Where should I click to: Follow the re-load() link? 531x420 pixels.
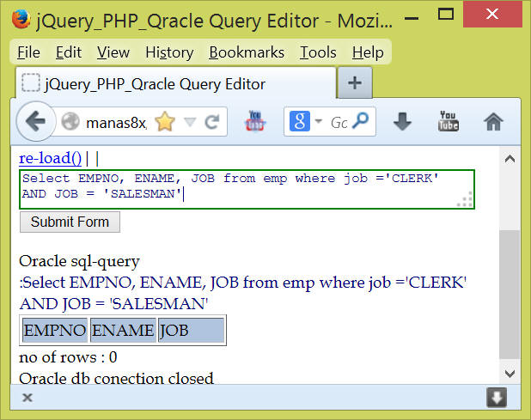(50, 158)
